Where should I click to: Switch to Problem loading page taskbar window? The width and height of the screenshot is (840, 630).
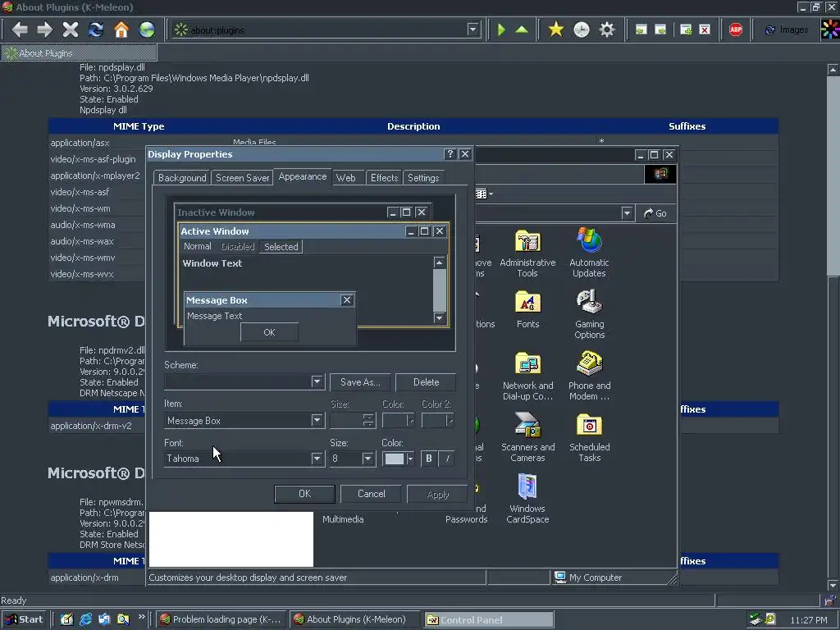point(221,619)
